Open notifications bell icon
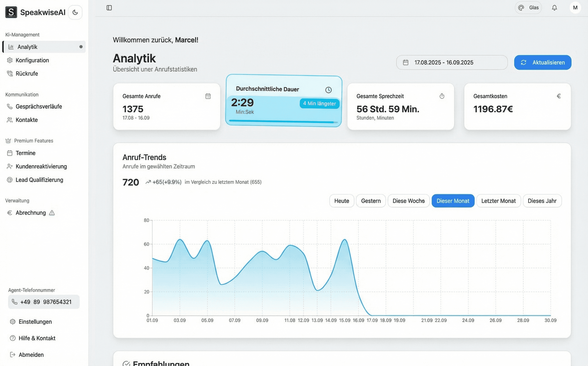Image resolution: width=588 pixels, height=366 pixels. coord(554,8)
